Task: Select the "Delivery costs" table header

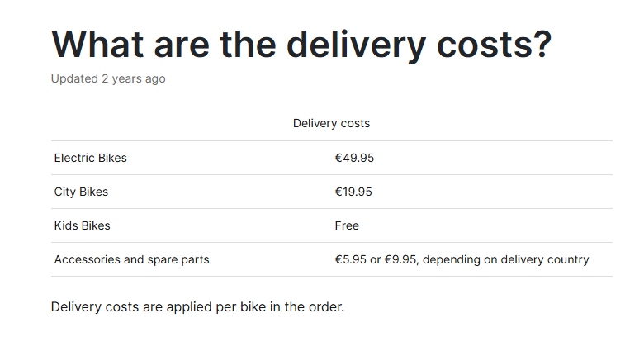Action: point(331,123)
